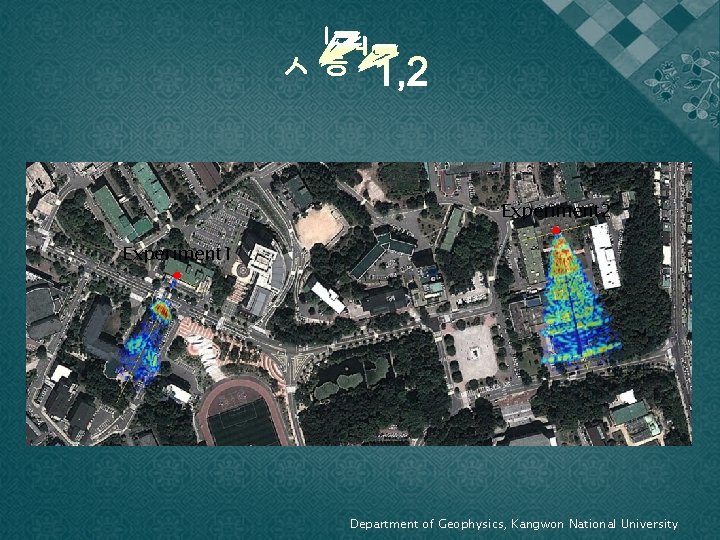
Task: Click the Experiment1 label on the map
Action: [x=177, y=254]
